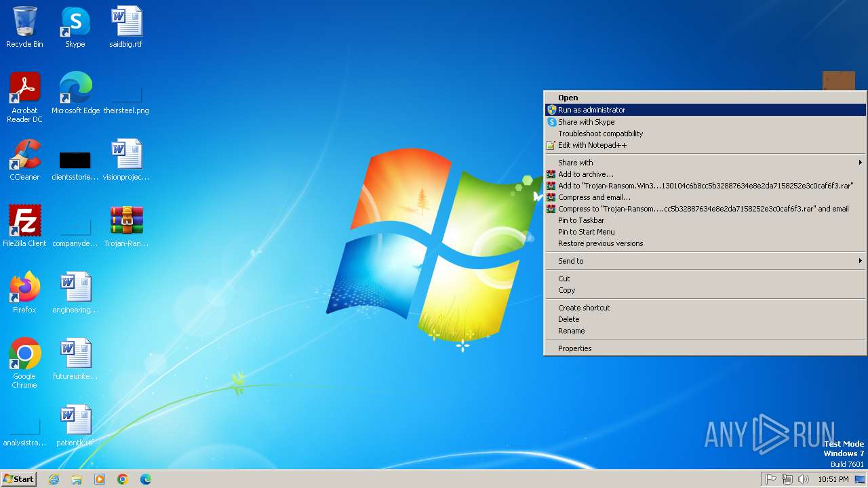Open Windows Explorer folder in taskbar

point(77,479)
